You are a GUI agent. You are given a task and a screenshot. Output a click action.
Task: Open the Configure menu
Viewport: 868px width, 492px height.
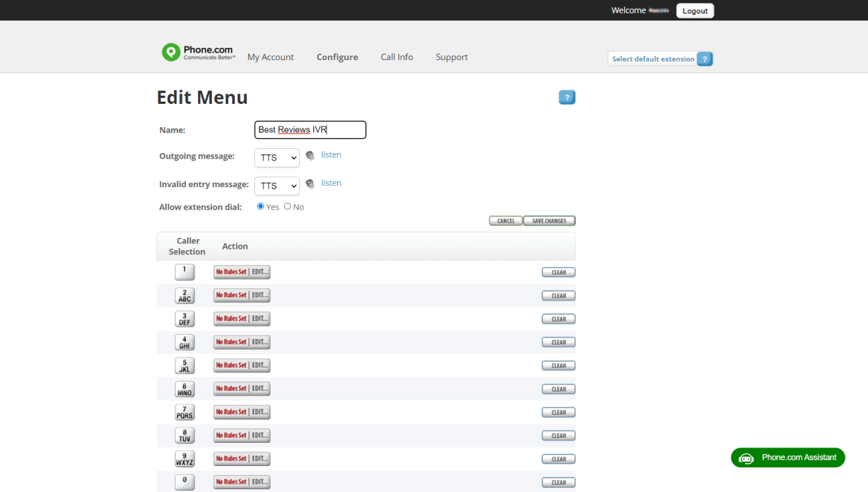click(337, 57)
